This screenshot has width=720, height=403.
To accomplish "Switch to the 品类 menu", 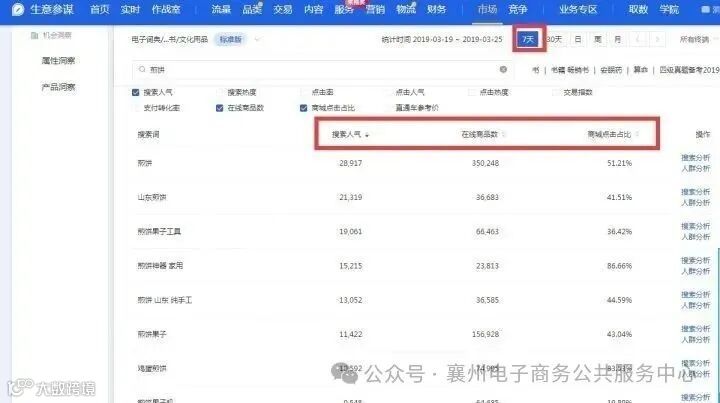I will click(252, 9).
